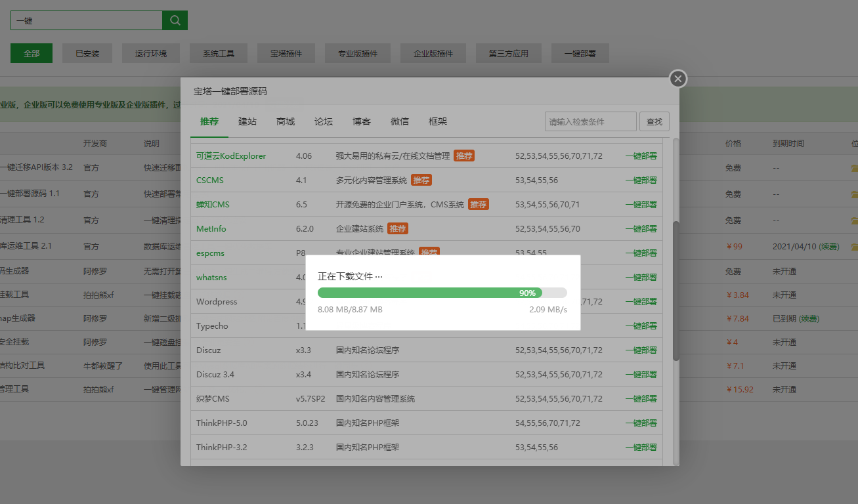Click 一键部署 for espcms
Image resolution: width=858 pixels, height=504 pixels.
coord(641,253)
